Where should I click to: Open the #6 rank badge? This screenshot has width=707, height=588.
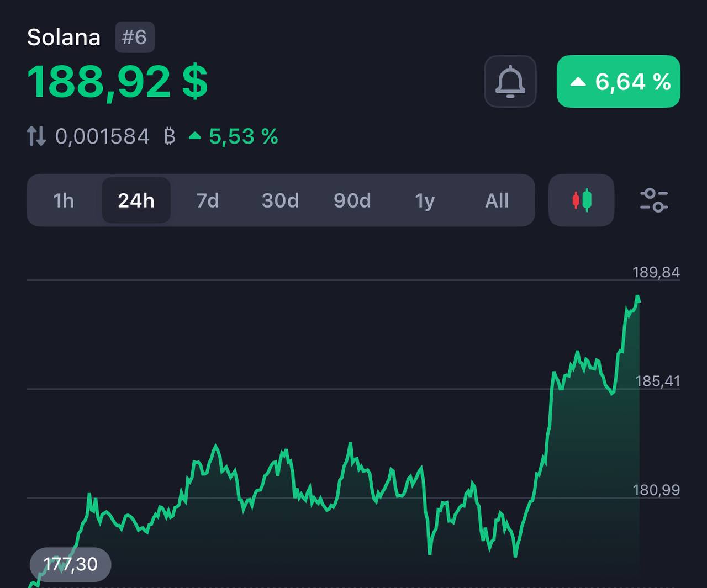[x=135, y=38]
